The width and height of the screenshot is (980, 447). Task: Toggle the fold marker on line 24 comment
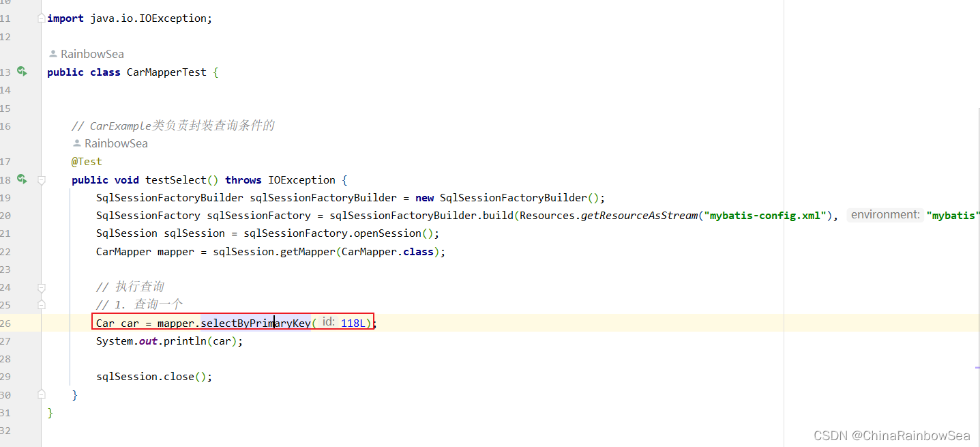click(42, 287)
